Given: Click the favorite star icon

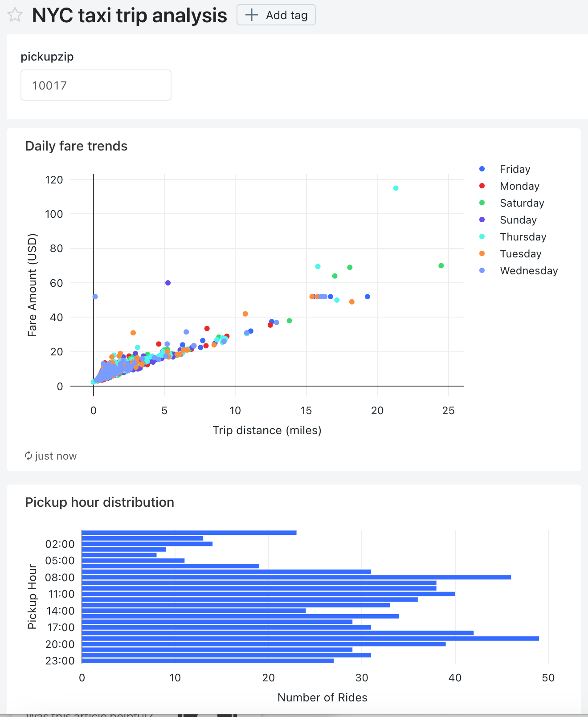Looking at the screenshot, I should tap(15, 15).
